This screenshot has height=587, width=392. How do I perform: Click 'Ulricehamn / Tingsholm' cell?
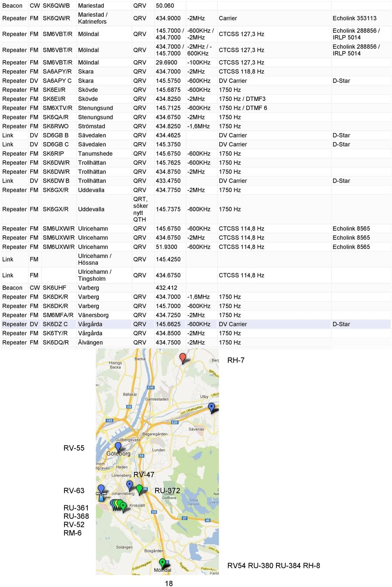pyautogui.click(x=95, y=275)
